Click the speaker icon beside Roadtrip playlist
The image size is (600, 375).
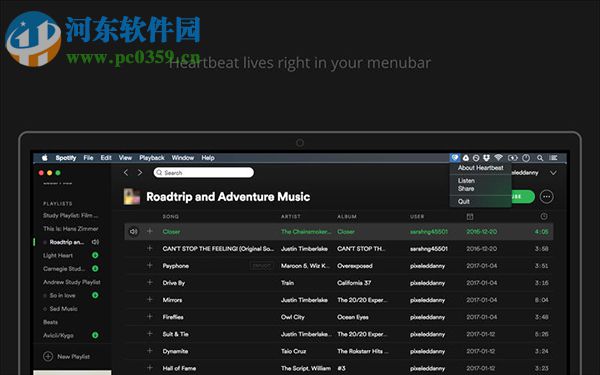click(x=95, y=242)
